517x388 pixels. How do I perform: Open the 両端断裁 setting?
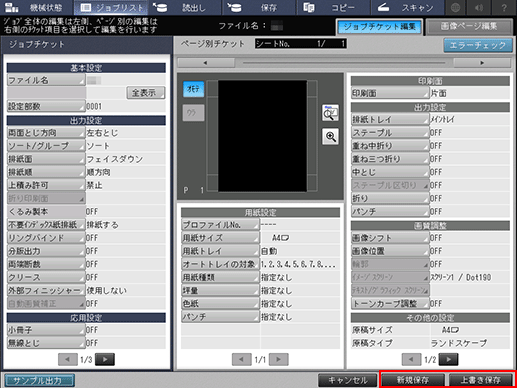pyautogui.click(x=46, y=264)
